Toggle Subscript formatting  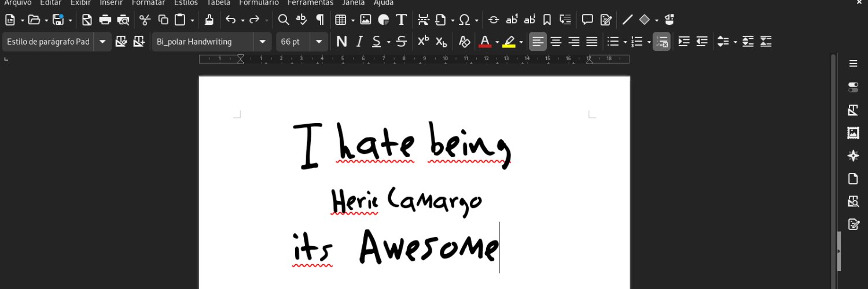click(442, 42)
